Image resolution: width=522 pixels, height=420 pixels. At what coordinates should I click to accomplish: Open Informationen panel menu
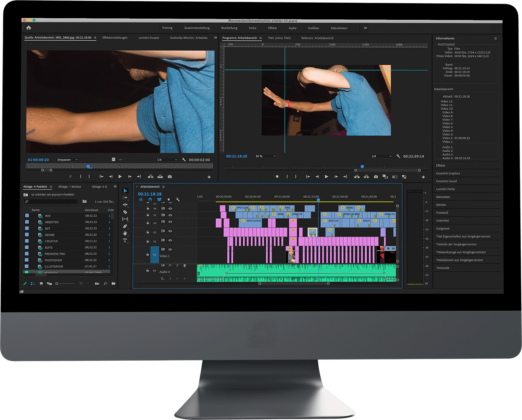pyautogui.click(x=495, y=38)
